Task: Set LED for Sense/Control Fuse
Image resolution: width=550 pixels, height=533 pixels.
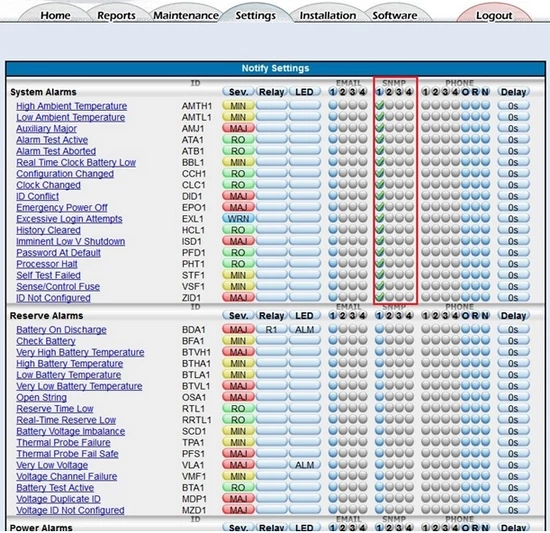Action: click(304, 286)
